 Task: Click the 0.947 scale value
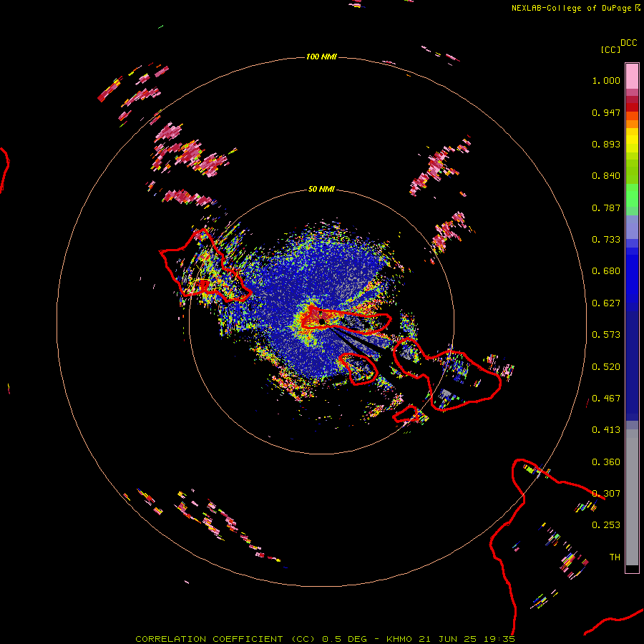(x=606, y=112)
